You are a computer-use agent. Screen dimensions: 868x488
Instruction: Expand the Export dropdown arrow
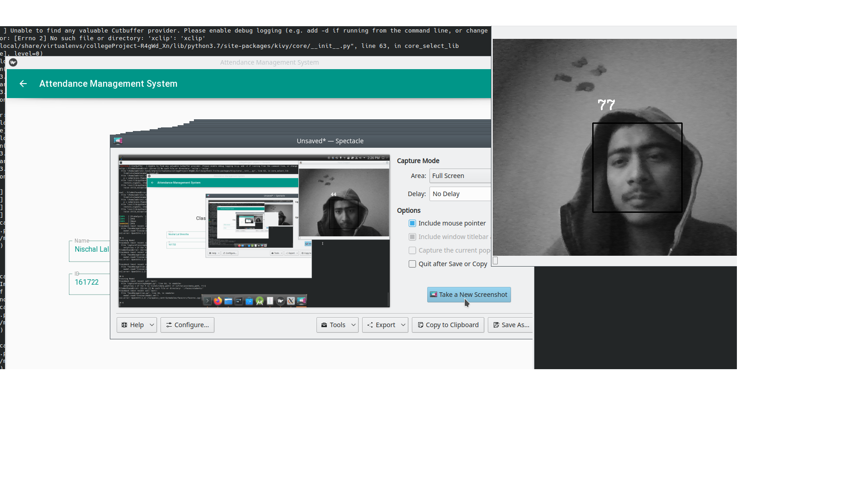click(x=403, y=325)
